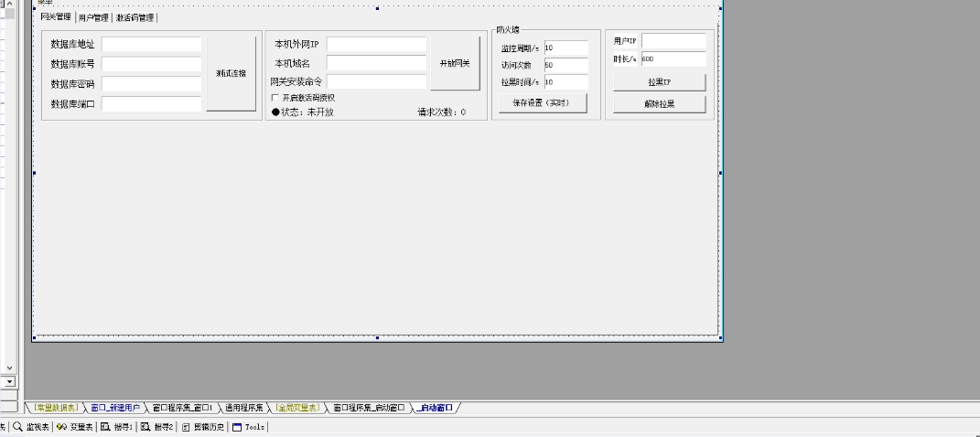
Task: Click the 解除拉黑 button
Action: (660, 104)
